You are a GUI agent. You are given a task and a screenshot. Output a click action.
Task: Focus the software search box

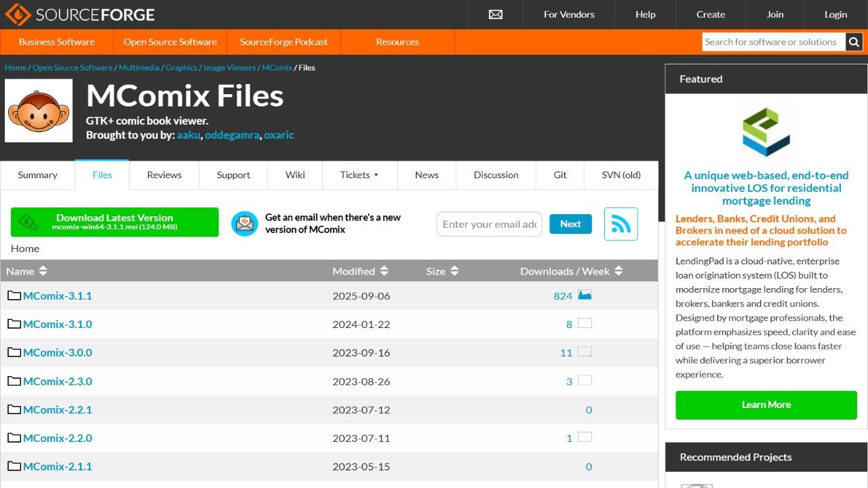(x=773, y=42)
